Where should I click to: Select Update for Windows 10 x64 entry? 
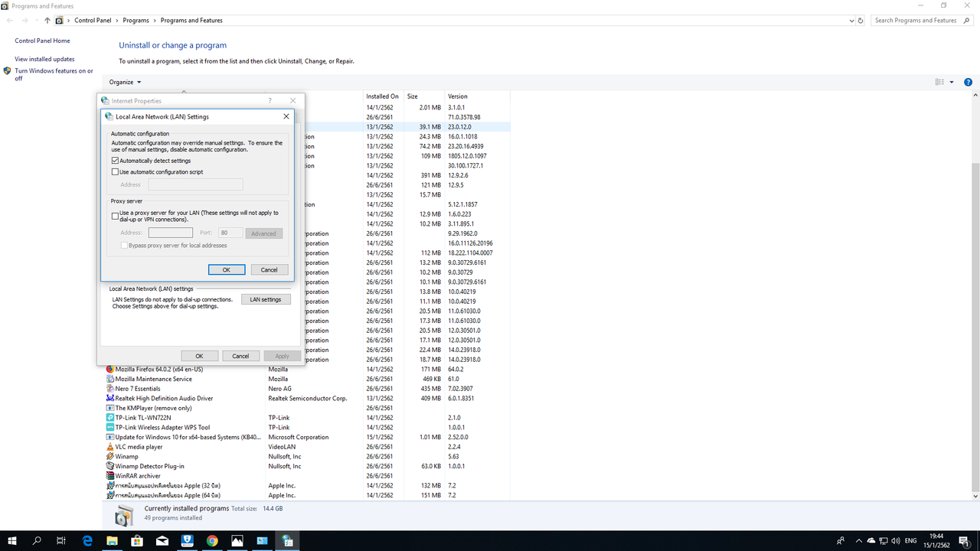pos(306,437)
